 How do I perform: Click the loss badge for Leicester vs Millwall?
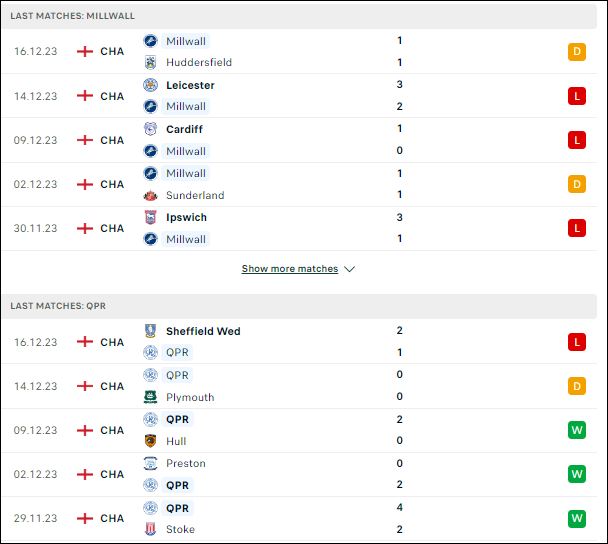tap(577, 96)
